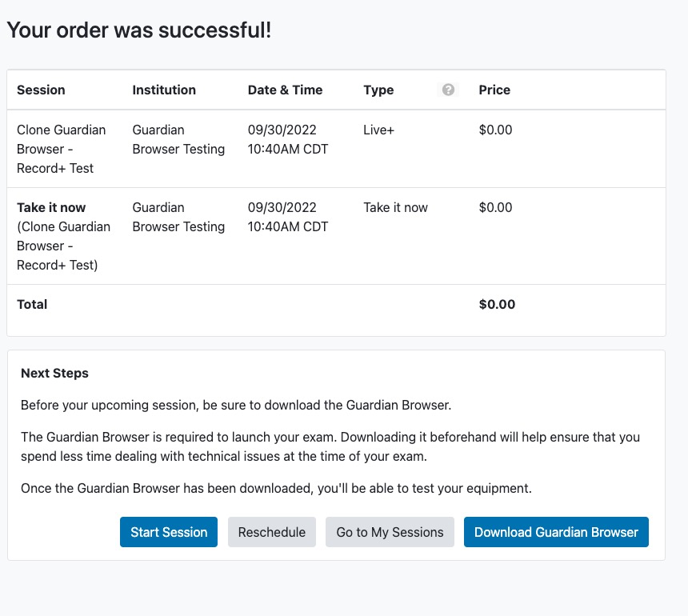
Task: Click the bold $0.00 total price
Action: click(497, 304)
